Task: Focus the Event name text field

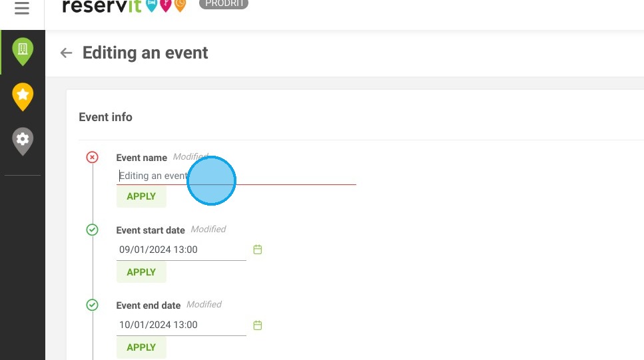Action: [236, 176]
